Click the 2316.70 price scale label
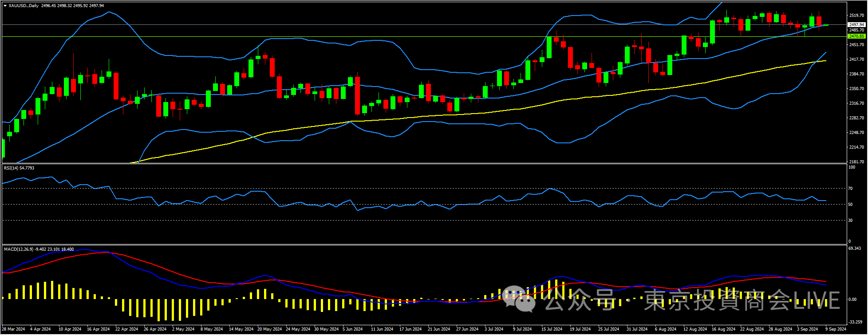Image resolution: width=868 pixels, height=335 pixels. coord(856,103)
